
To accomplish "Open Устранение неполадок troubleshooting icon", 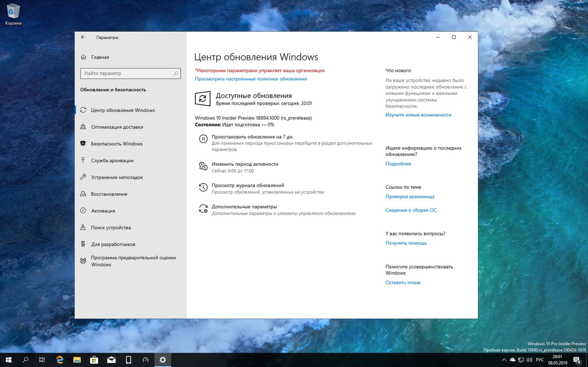I will (83, 177).
